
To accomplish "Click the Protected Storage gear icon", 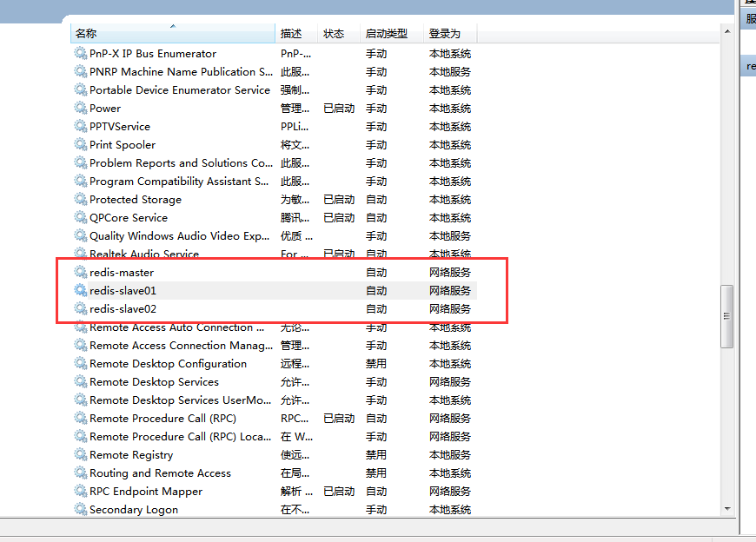I will [81, 199].
